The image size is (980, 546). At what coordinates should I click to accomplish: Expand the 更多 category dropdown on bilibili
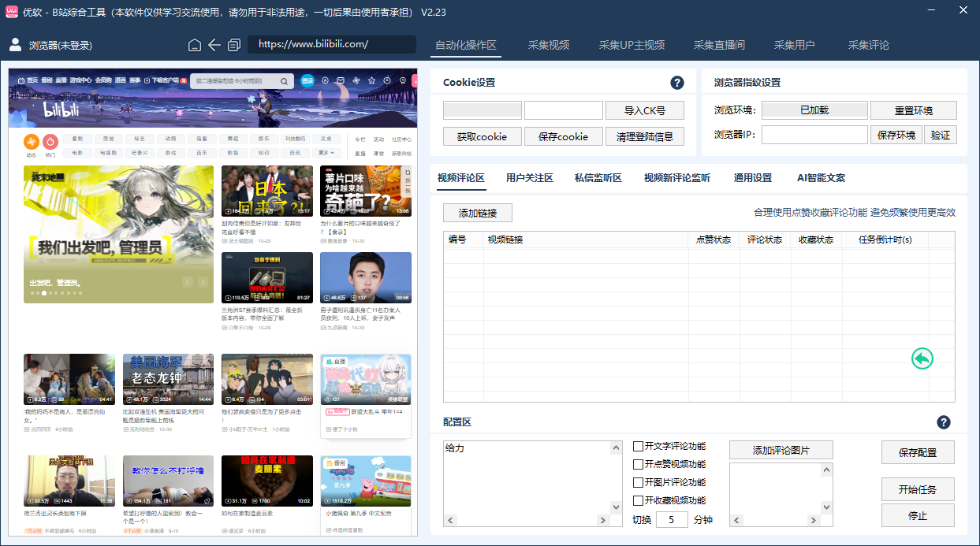point(326,151)
